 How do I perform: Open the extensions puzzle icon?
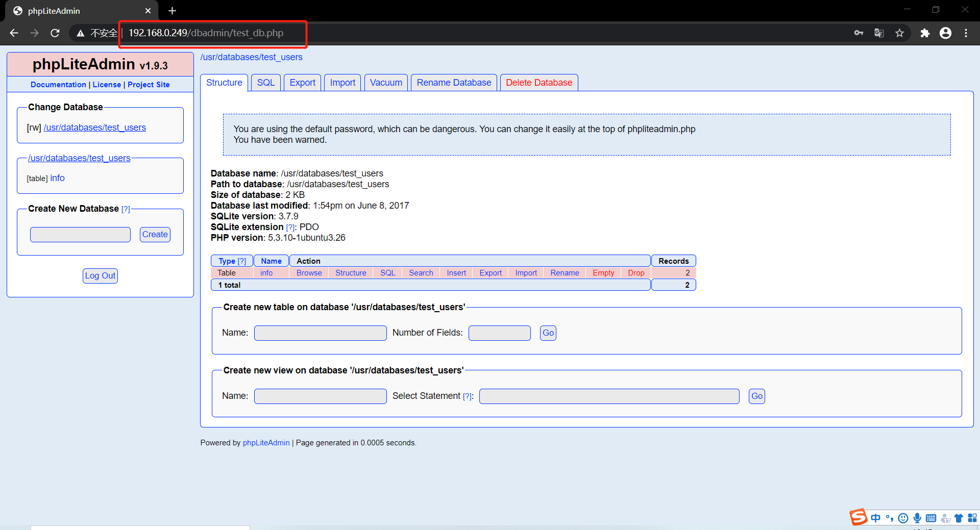click(x=925, y=33)
